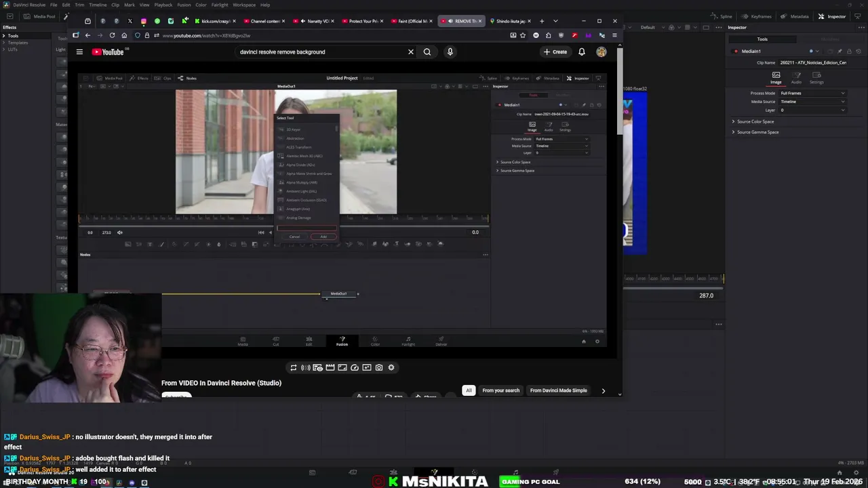Open the YouTube guide hamburger menu
The image size is (868, 488).
pyautogui.click(x=79, y=52)
